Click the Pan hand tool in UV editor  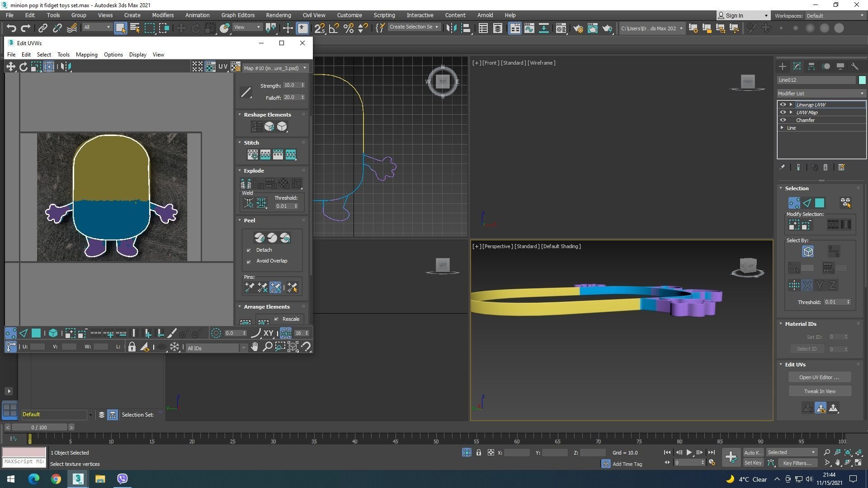(x=255, y=347)
